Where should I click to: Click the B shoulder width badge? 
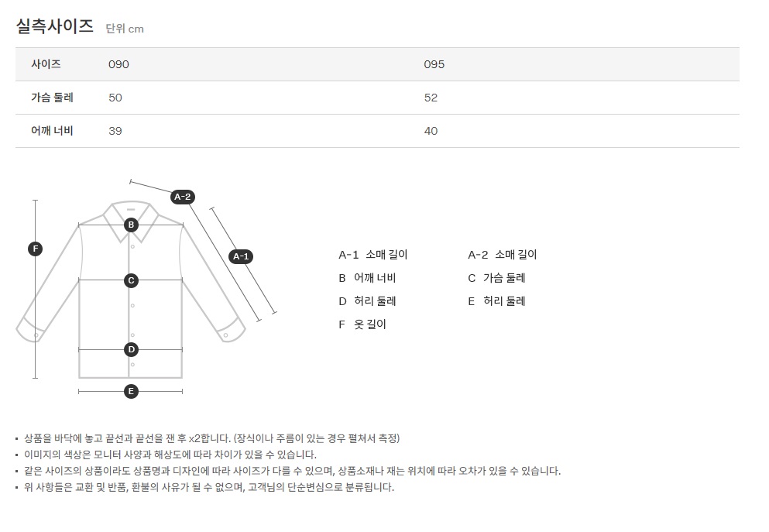131,225
